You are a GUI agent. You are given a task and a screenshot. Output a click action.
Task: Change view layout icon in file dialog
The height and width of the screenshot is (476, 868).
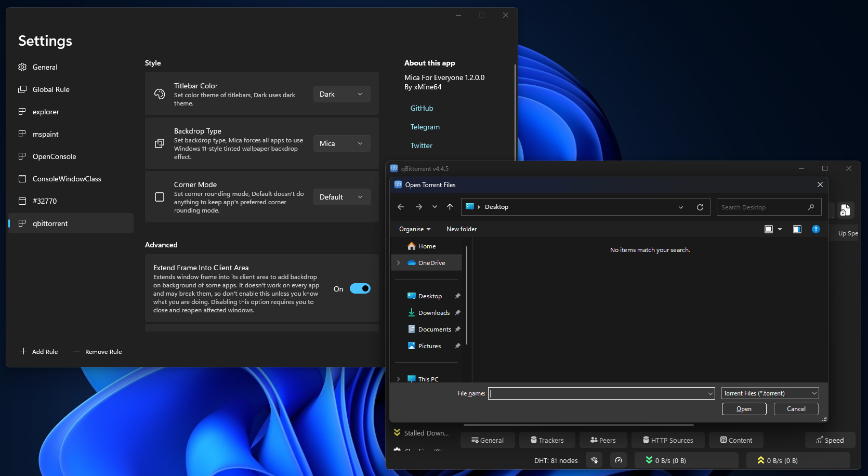click(x=769, y=229)
